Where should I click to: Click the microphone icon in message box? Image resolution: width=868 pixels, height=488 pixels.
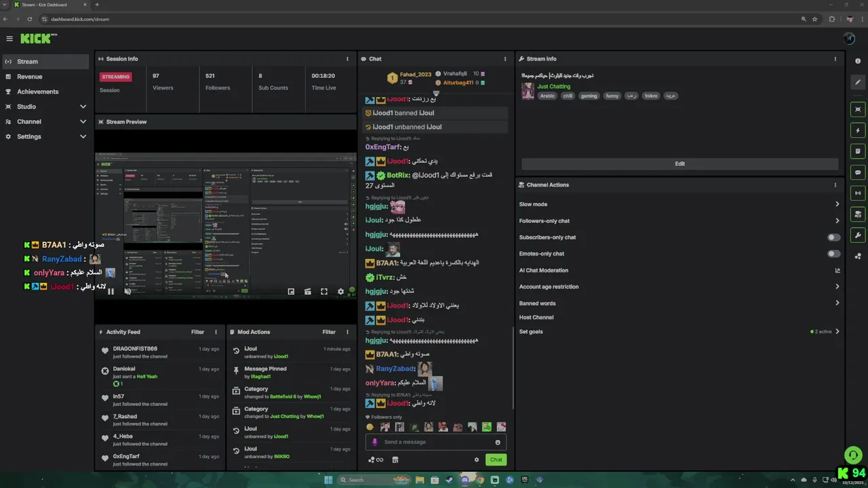374,442
